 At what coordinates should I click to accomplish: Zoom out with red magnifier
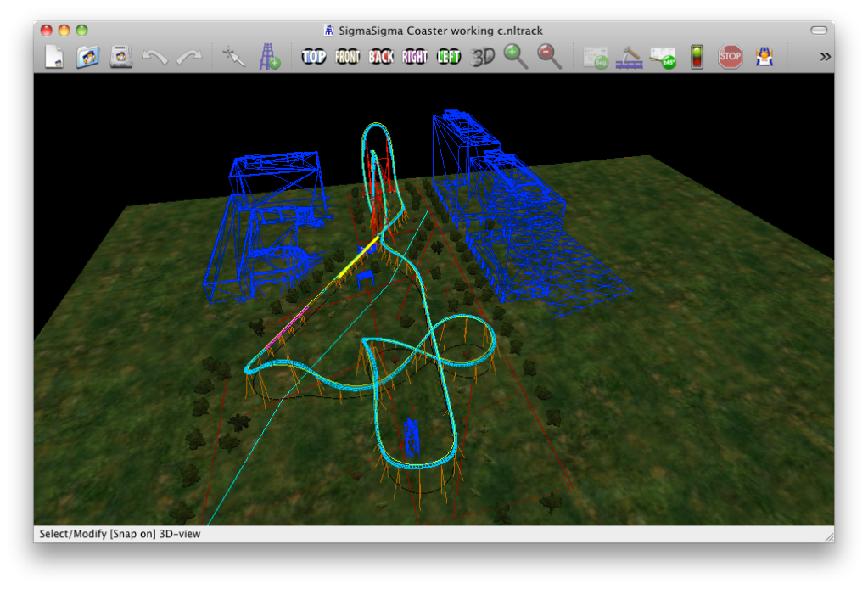click(550, 57)
